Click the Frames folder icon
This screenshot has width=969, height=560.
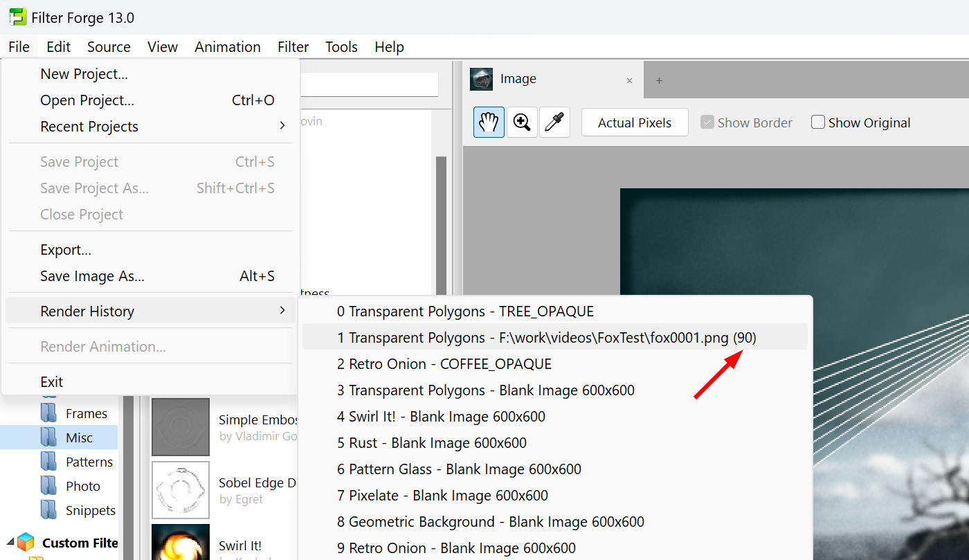click(x=48, y=413)
